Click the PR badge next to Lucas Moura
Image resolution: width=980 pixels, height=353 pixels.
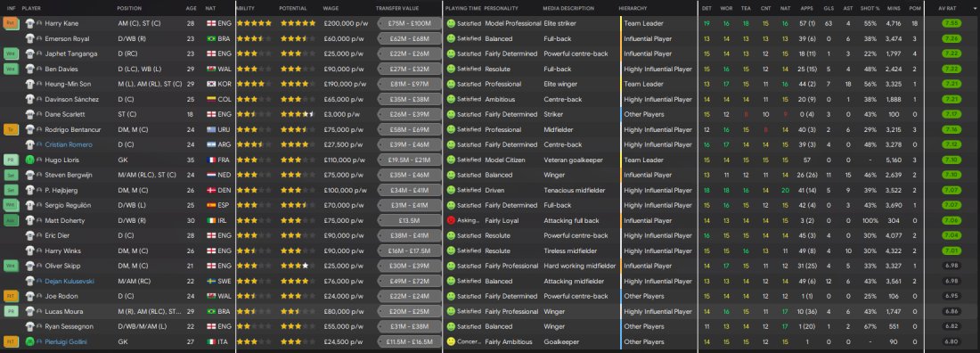pyautogui.click(x=11, y=311)
